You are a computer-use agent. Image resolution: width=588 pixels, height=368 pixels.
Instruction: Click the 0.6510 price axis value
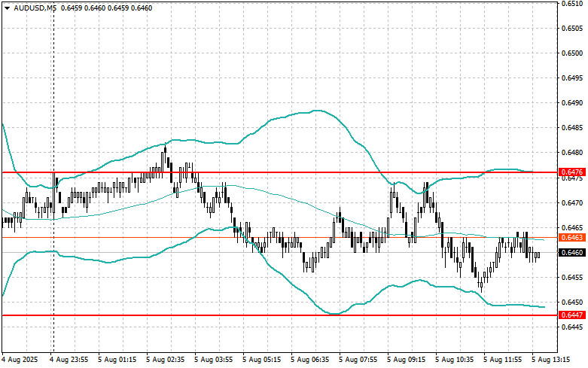point(572,4)
